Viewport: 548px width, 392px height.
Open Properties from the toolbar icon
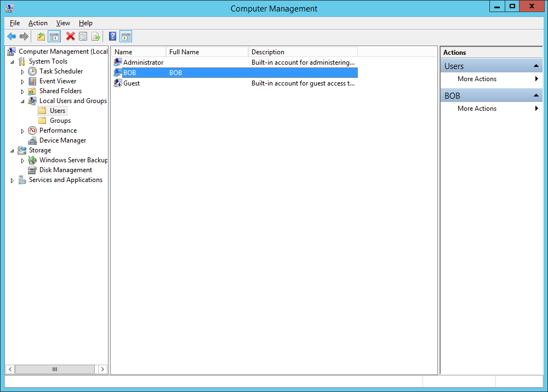click(x=83, y=37)
